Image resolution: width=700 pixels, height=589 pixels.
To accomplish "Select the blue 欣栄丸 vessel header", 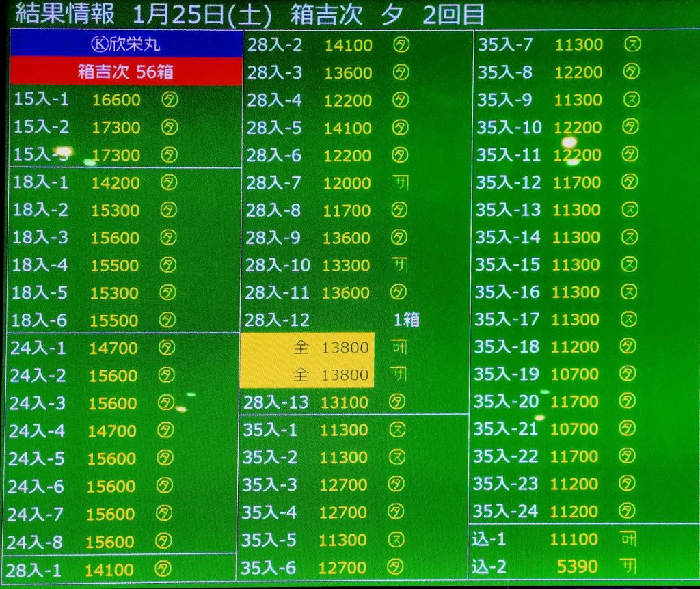I will (126, 45).
